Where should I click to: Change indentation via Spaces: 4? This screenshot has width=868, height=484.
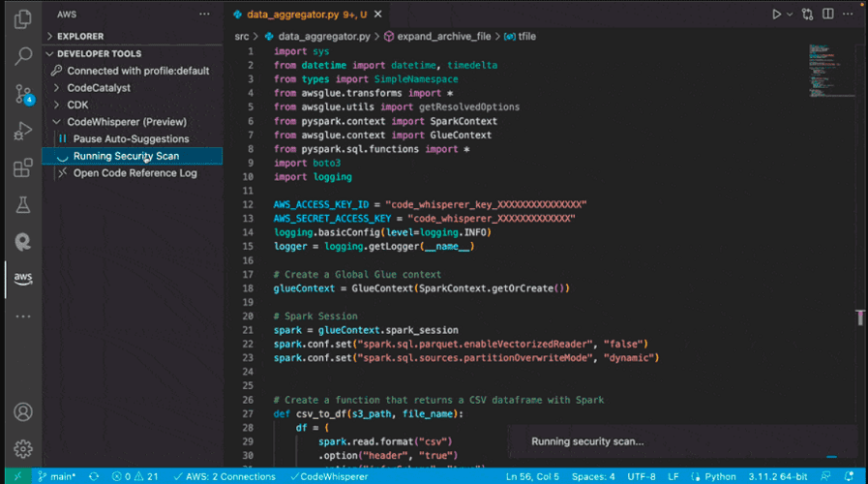(593, 476)
